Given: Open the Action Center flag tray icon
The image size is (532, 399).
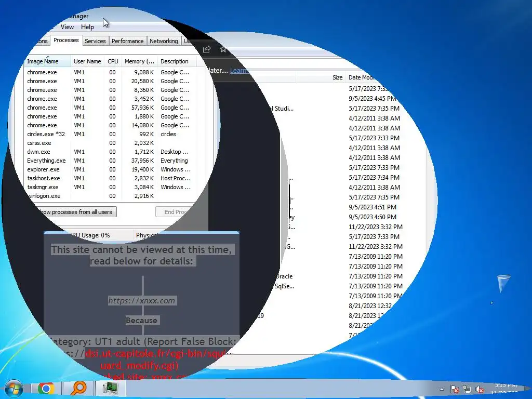Looking at the screenshot, I should (455, 390).
